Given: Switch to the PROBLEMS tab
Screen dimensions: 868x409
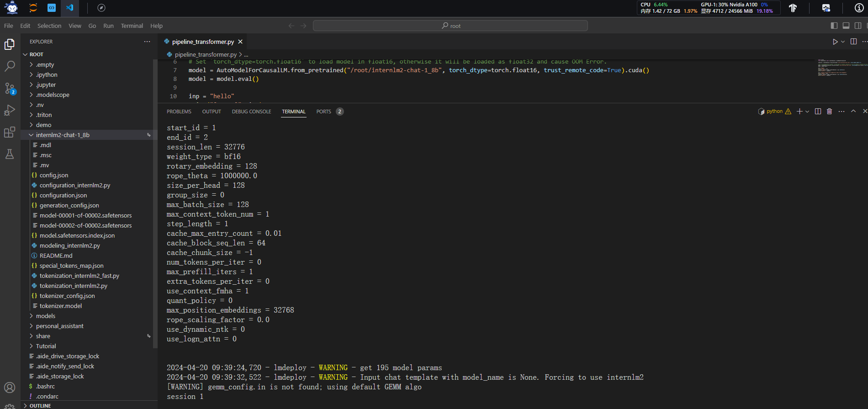Looking at the screenshot, I should [179, 112].
